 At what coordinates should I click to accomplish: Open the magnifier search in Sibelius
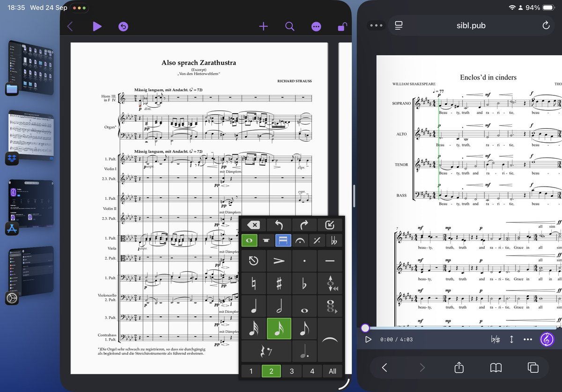click(290, 26)
